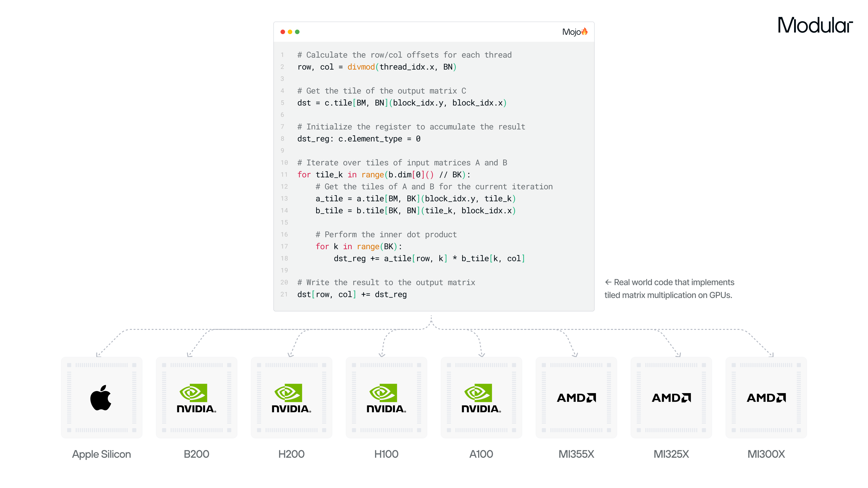Click the green window dot

click(x=297, y=32)
